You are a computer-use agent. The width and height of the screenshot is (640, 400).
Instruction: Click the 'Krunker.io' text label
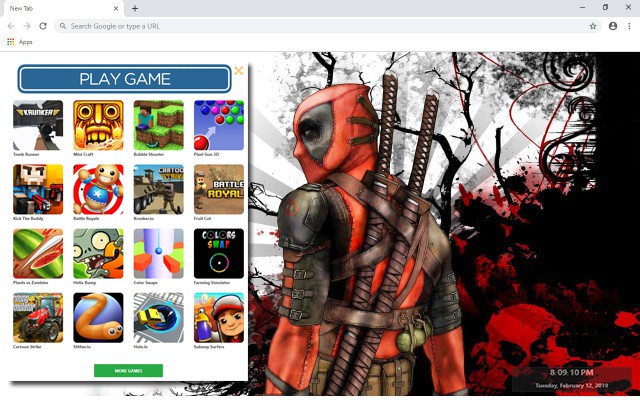(x=144, y=218)
